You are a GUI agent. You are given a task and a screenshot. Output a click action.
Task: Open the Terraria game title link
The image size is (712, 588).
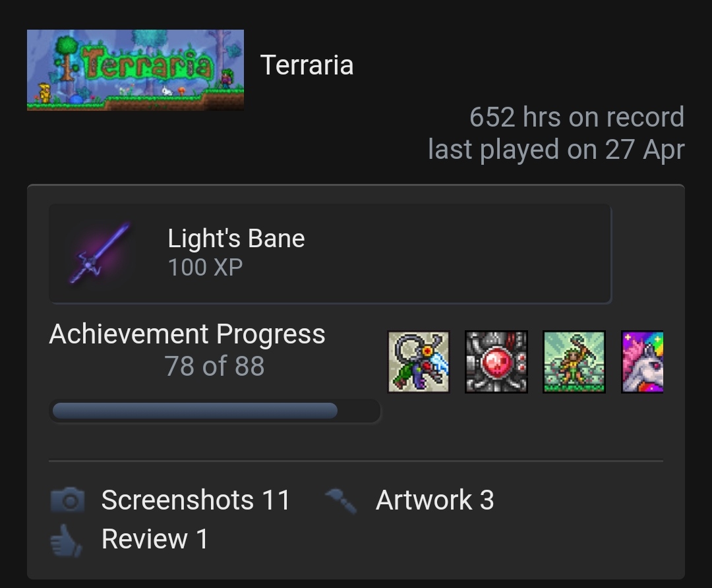coord(307,65)
